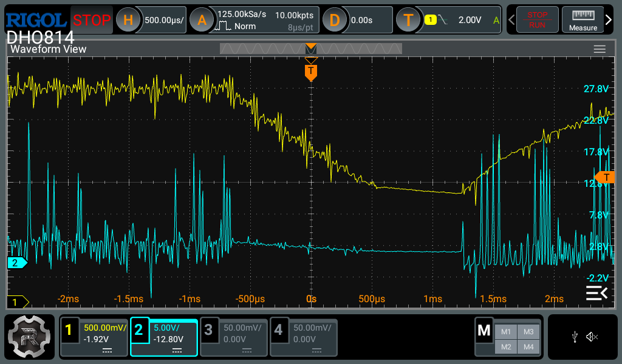Click the red STOP status label
The width and height of the screenshot is (622, 364).
92,20
